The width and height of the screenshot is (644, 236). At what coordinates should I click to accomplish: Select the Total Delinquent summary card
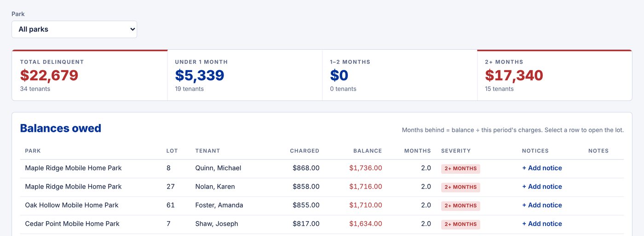point(90,75)
